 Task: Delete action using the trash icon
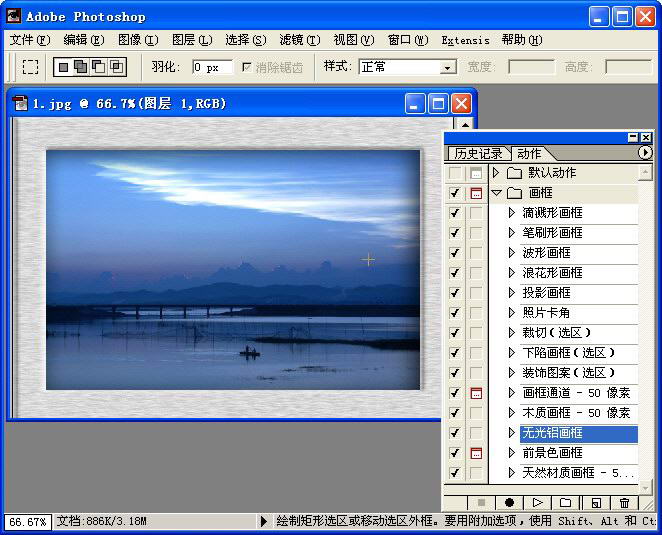[x=625, y=503]
